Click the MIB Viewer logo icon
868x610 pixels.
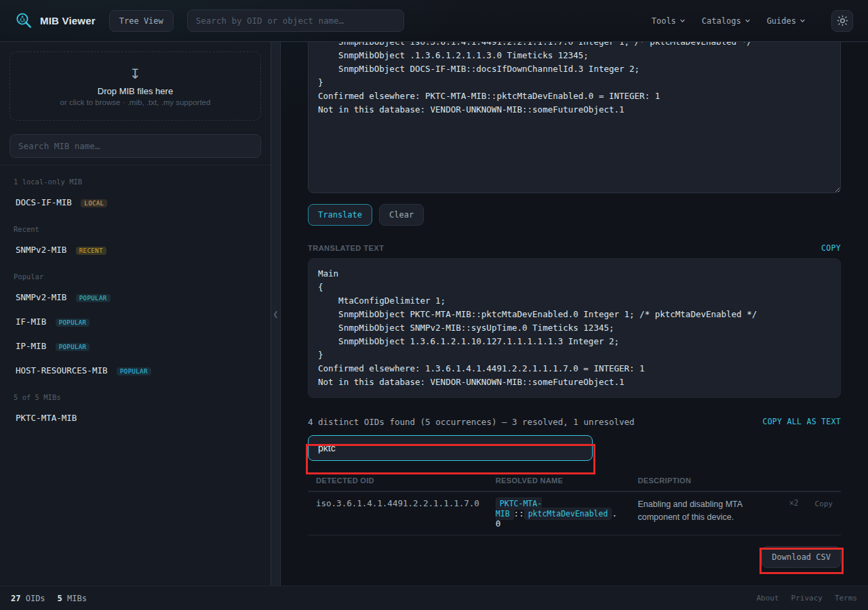tap(24, 20)
